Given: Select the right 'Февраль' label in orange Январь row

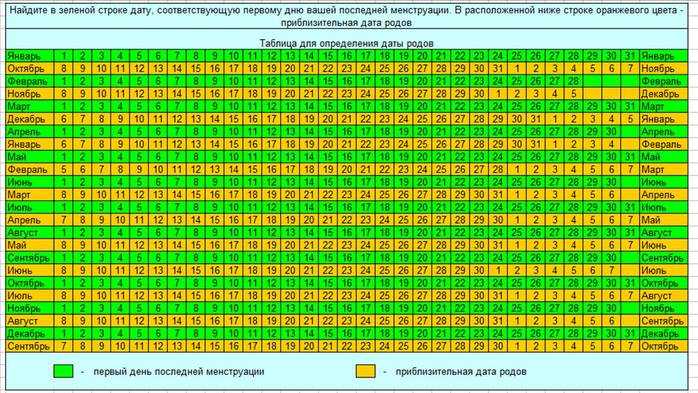Looking at the screenshot, I should click(663, 144).
